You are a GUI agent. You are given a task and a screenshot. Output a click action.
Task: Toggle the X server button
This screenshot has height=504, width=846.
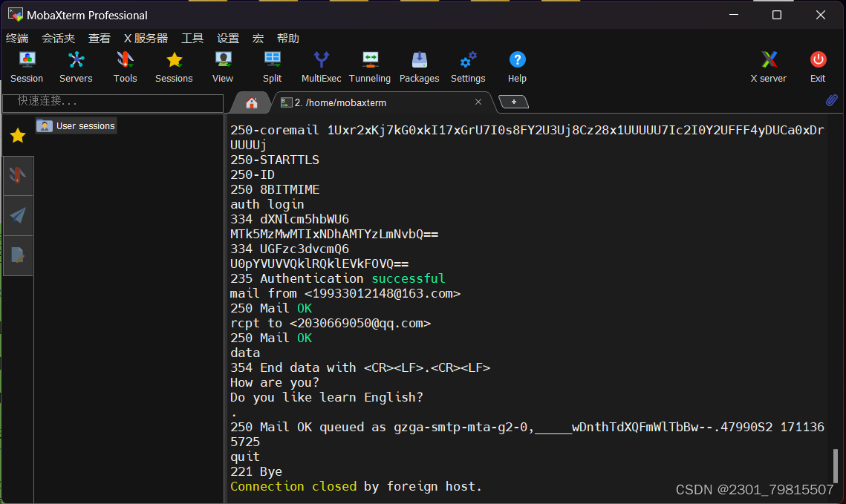tap(768, 67)
